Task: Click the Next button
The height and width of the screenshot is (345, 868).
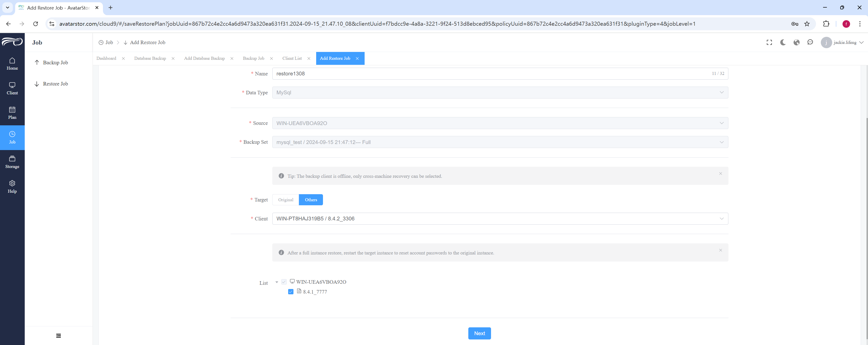Action: point(479,333)
